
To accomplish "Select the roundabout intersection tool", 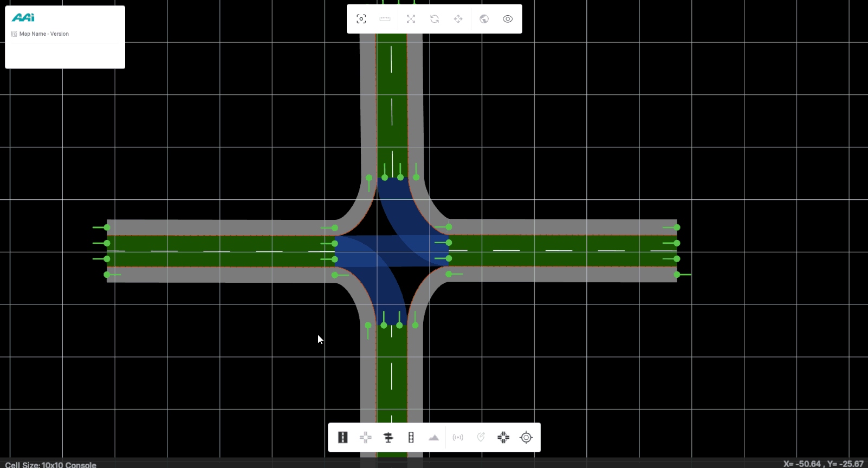I will 503,438.
